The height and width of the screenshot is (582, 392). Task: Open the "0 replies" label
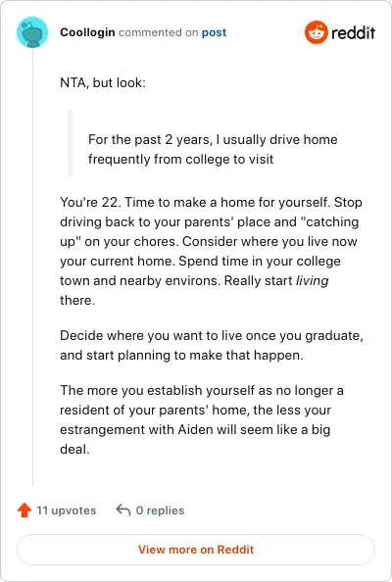160,510
